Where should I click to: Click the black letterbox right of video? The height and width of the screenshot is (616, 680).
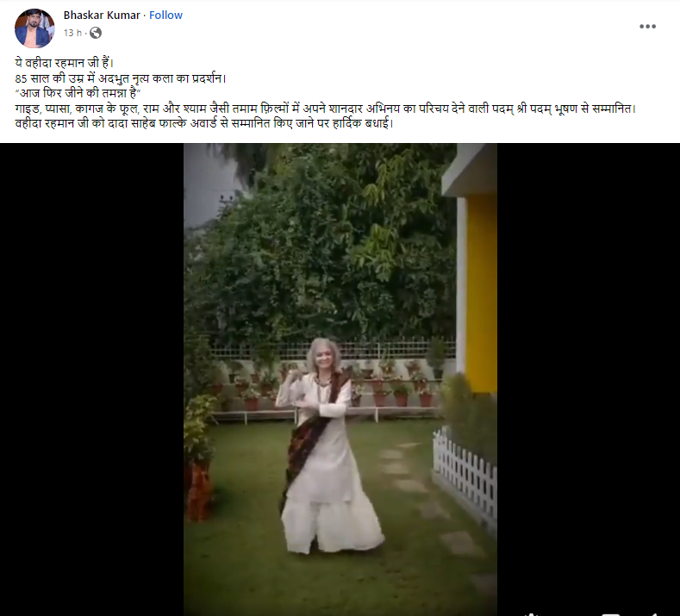pyautogui.click(x=589, y=379)
